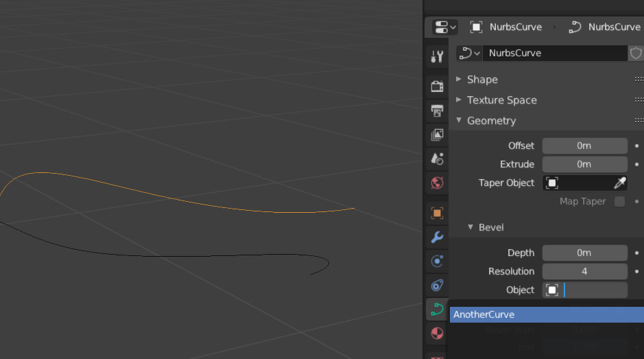Image resolution: width=644 pixels, height=359 pixels.
Task: Open the Output properties tab
Action: click(437, 111)
